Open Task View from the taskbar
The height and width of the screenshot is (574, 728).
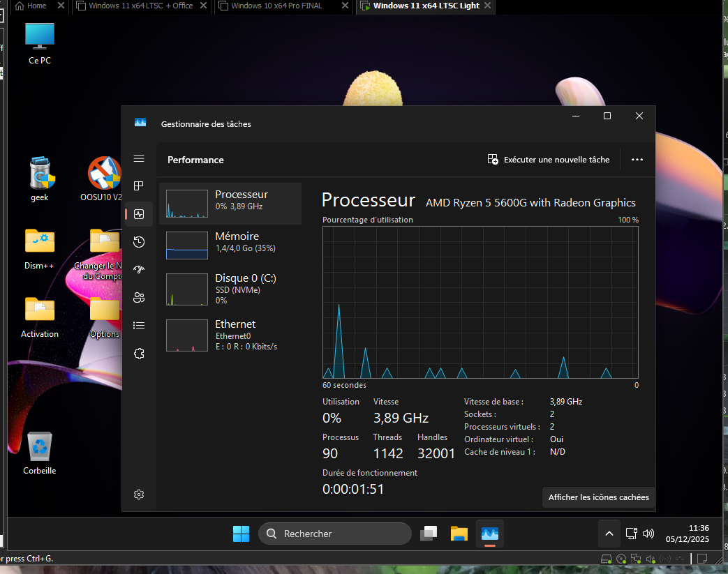(x=429, y=534)
